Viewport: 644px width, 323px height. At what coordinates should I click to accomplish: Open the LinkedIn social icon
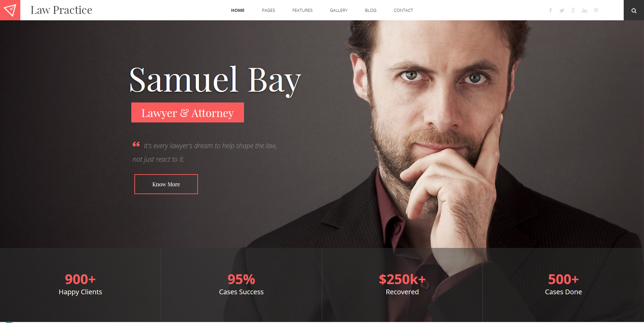point(584,10)
